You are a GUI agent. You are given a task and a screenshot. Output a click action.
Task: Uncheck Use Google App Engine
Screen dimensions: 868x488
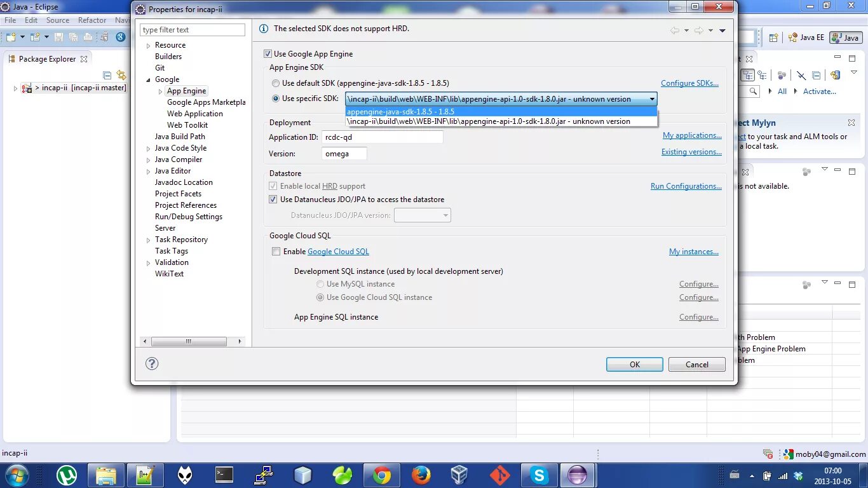click(x=268, y=54)
